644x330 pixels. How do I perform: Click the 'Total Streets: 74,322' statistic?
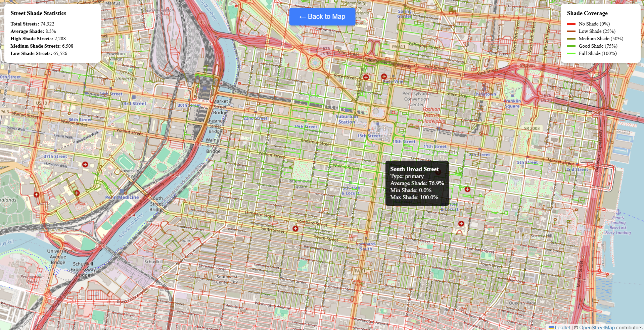(32, 24)
